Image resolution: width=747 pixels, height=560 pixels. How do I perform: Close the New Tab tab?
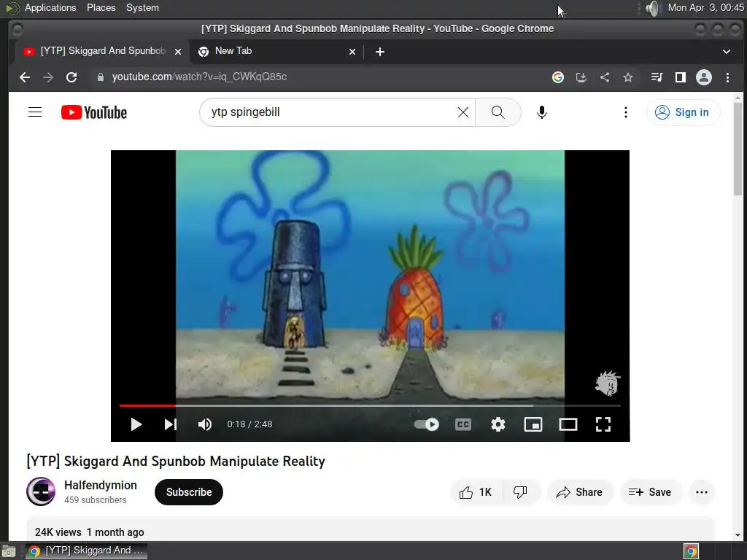tap(352, 52)
